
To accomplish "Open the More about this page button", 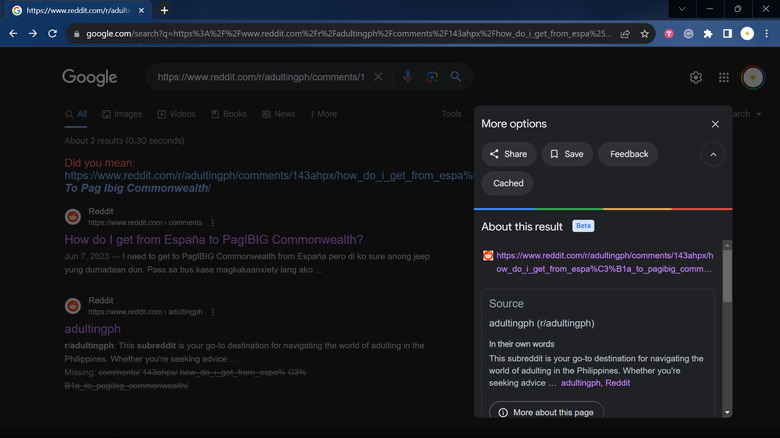I will coord(546,412).
